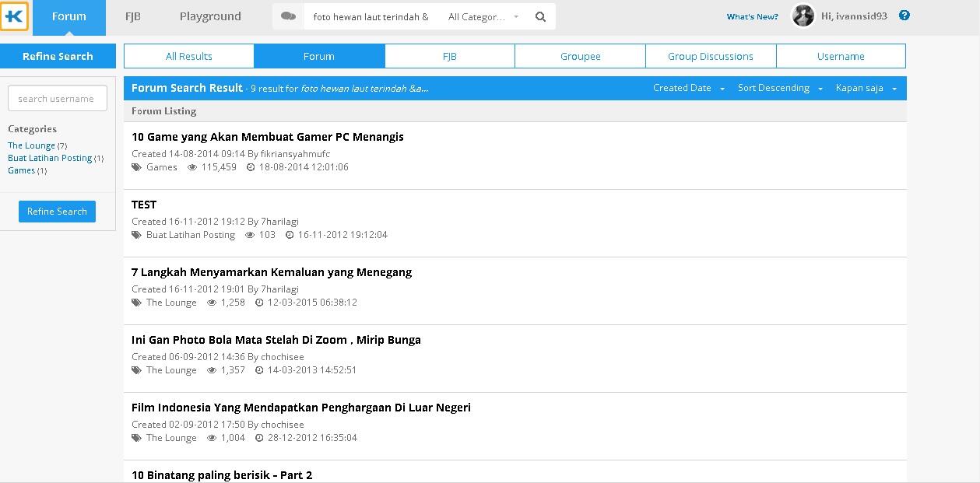Viewport: 980px width, 483px height.
Task: Click the eye icon next to 1,258 views
Action: click(212, 303)
